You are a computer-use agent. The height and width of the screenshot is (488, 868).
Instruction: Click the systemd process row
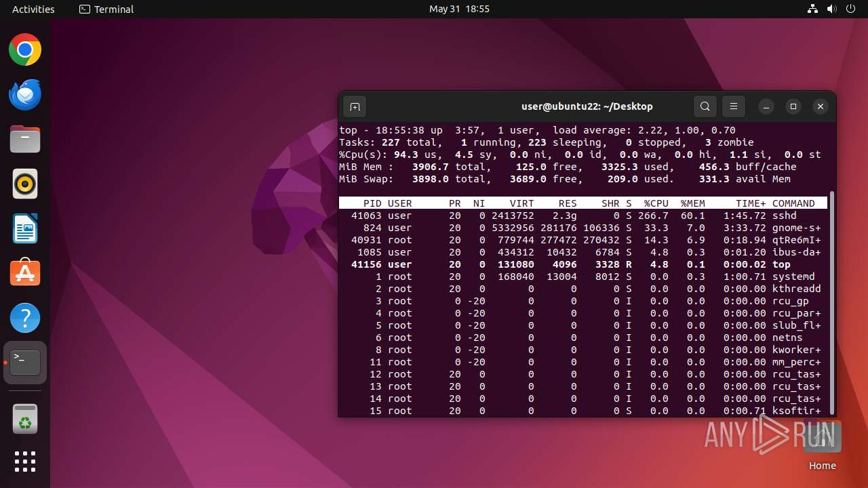click(583, 277)
